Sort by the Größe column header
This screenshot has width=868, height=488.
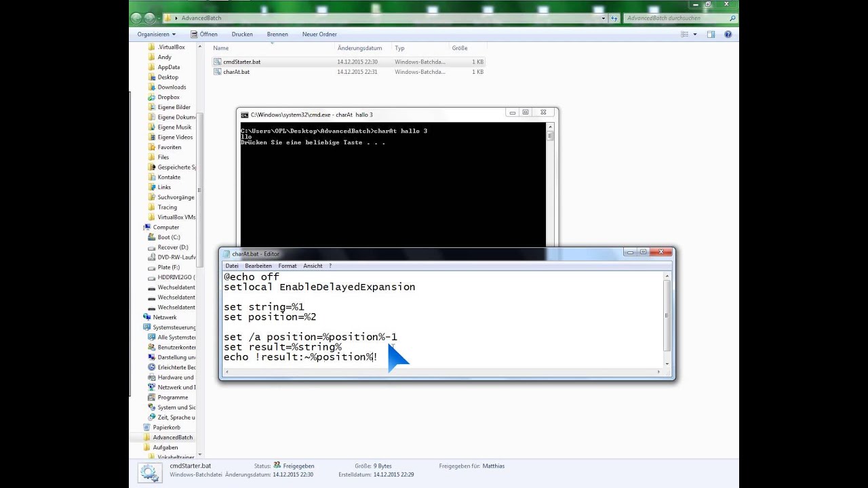coord(467,48)
